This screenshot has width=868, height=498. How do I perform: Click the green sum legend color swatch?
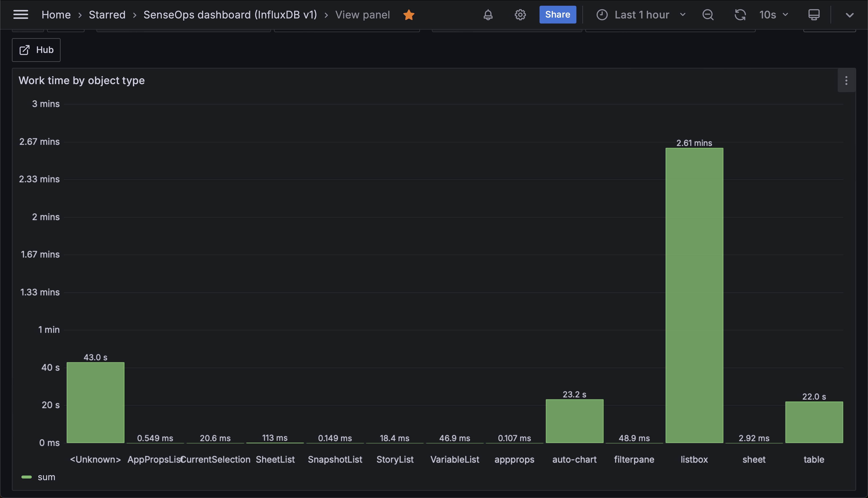click(x=27, y=477)
